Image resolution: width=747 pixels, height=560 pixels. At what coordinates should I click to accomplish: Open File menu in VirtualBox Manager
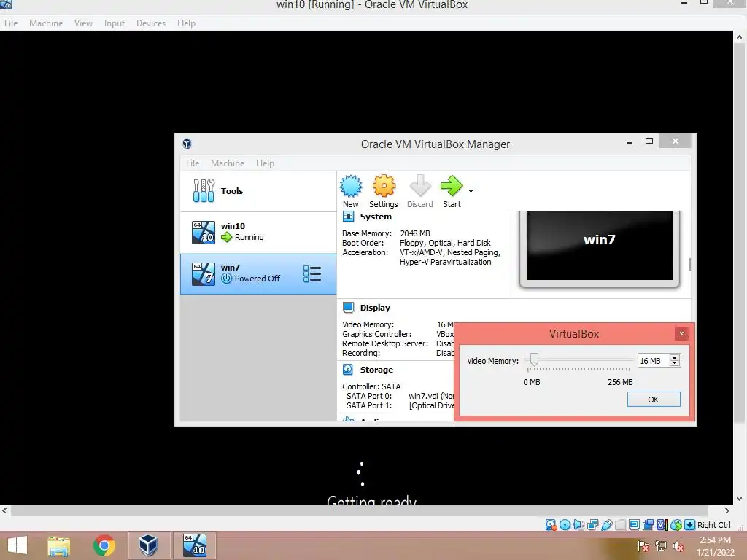pyautogui.click(x=193, y=163)
